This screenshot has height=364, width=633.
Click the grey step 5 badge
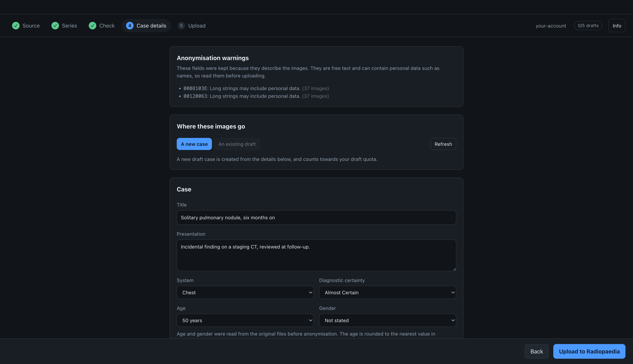pos(181,25)
